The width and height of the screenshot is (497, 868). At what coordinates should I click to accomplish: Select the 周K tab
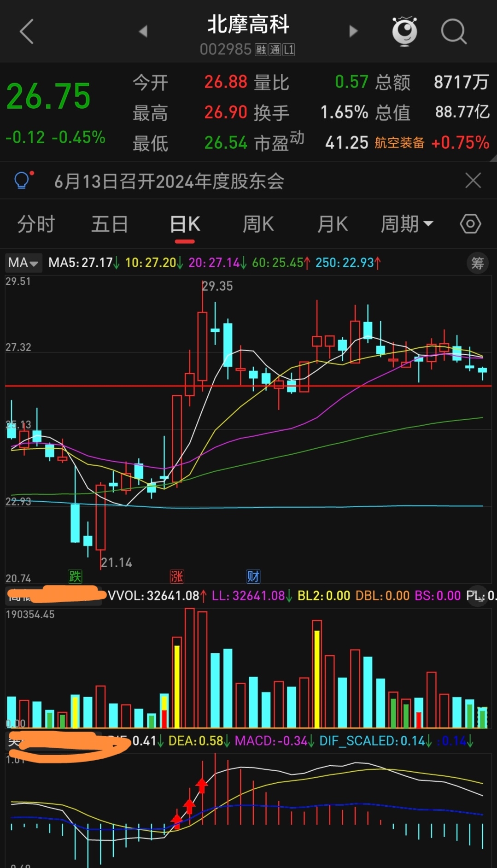click(258, 224)
